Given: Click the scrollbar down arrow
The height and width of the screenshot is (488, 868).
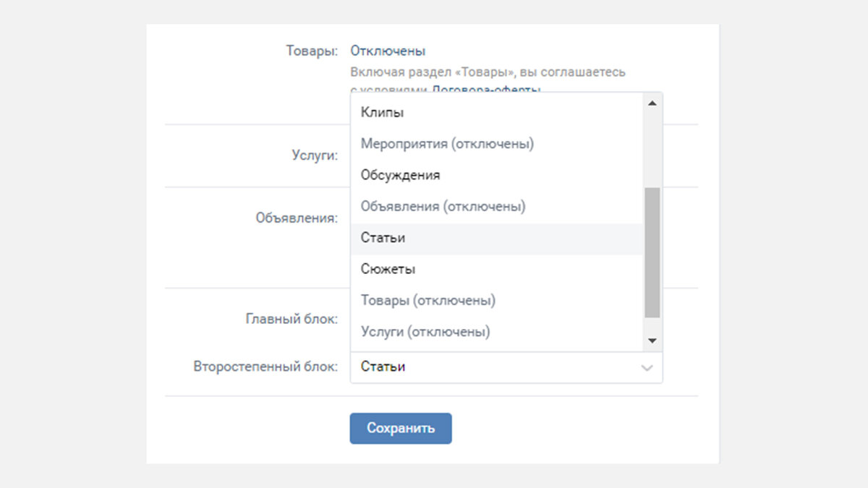Looking at the screenshot, I should (652, 341).
